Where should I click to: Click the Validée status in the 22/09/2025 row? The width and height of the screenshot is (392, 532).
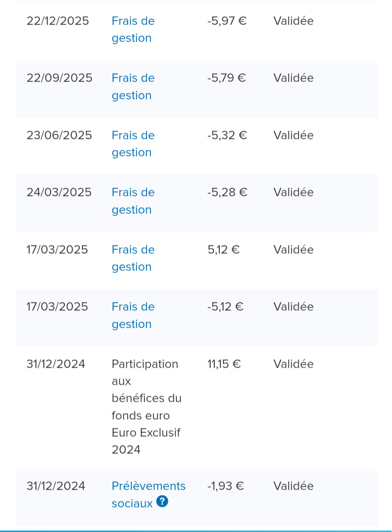[x=293, y=78]
